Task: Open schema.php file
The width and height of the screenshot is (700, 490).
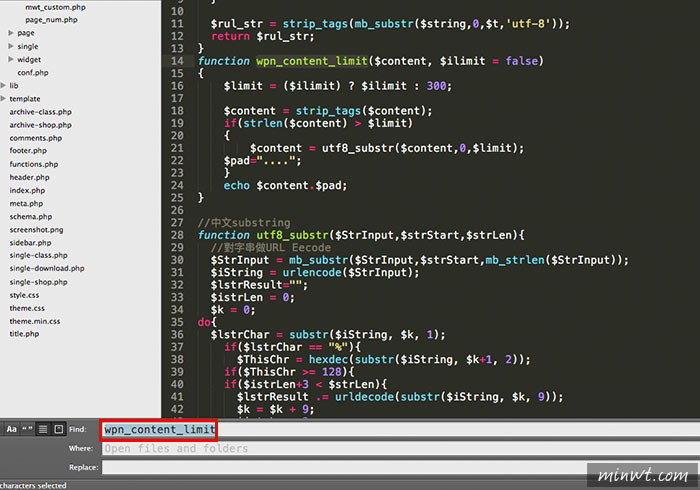Action: pyautogui.click(x=31, y=216)
